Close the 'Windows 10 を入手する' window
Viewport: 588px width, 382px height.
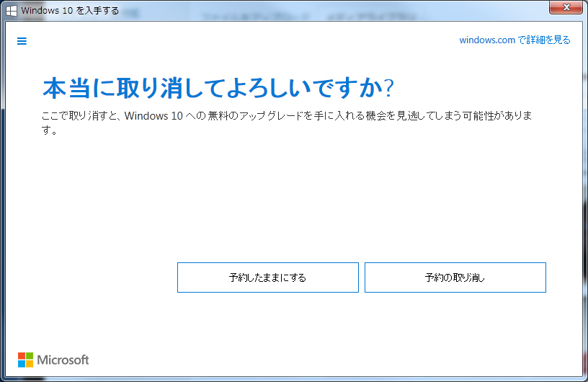(x=566, y=7)
